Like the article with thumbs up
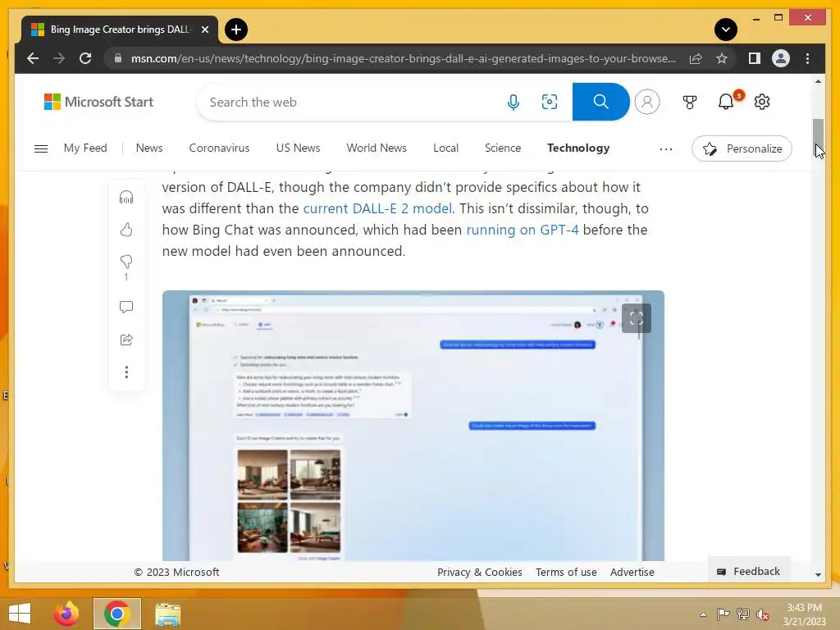This screenshot has height=630, width=840. coord(126,230)
